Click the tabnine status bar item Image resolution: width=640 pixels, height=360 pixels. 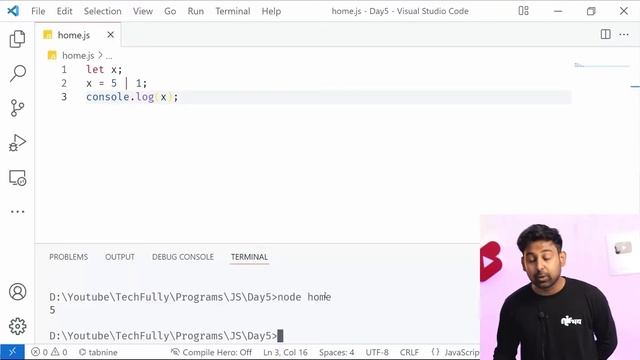[98, 352]
